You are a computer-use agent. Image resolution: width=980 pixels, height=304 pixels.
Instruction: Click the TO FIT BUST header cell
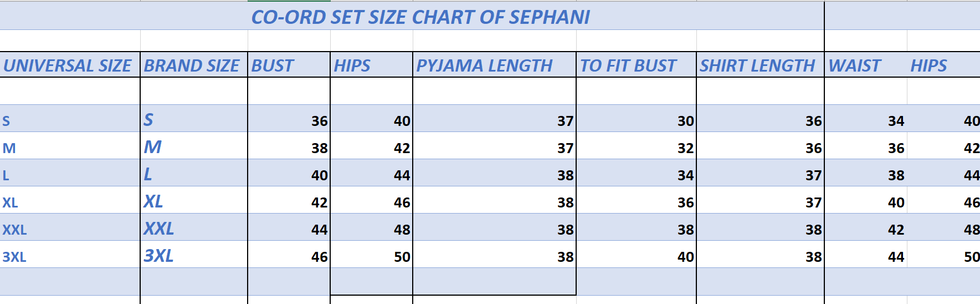point(628,65)
